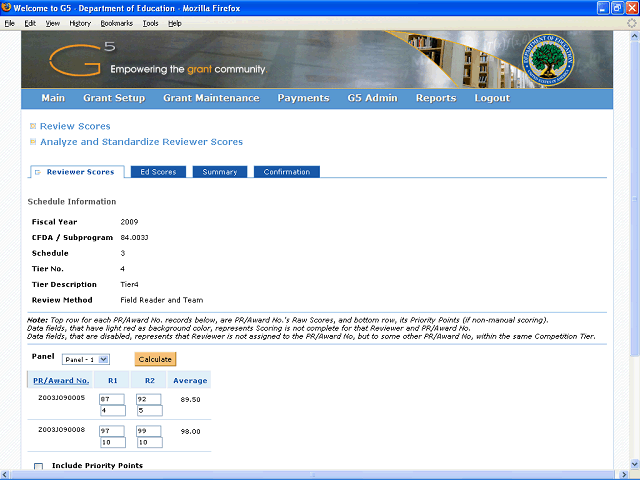Viewport: 640px width, 480px height.
Task: Open the Panel - 1 dropdown
Action: pos(86,359)
